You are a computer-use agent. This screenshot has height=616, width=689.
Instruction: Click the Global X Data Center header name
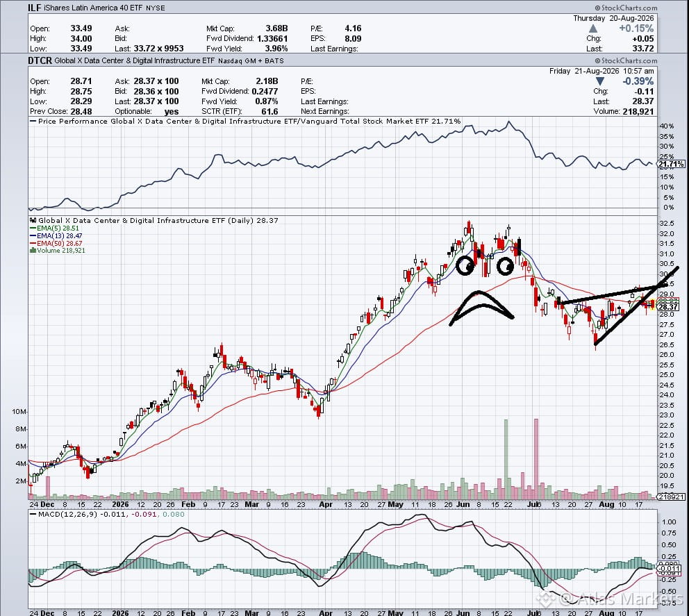(135, 60)
